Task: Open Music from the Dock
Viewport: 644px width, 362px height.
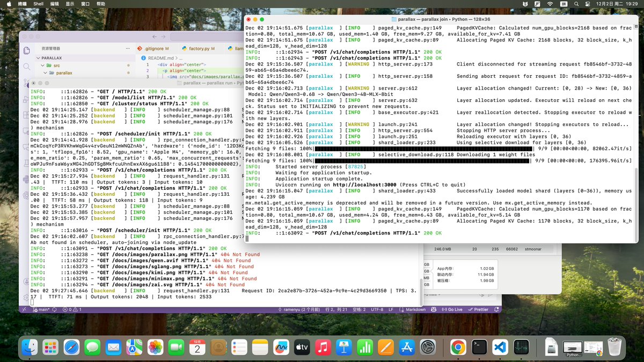Action: coord(323,347)
